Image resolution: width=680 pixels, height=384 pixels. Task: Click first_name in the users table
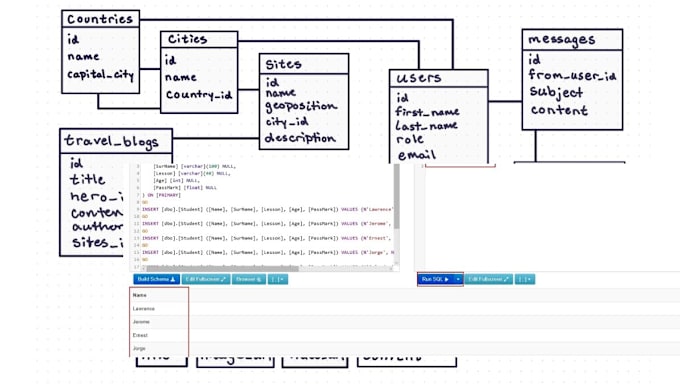tap(427, 112)
